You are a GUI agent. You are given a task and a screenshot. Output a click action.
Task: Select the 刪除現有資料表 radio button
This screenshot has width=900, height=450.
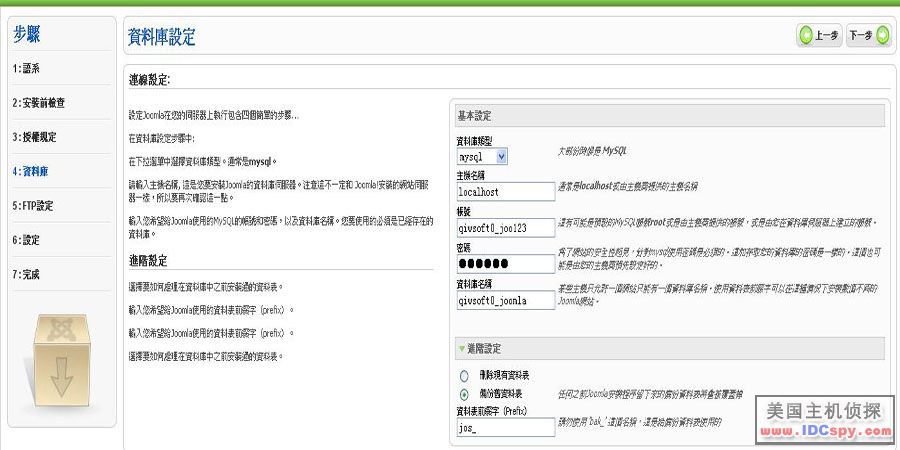click(464, 377)
